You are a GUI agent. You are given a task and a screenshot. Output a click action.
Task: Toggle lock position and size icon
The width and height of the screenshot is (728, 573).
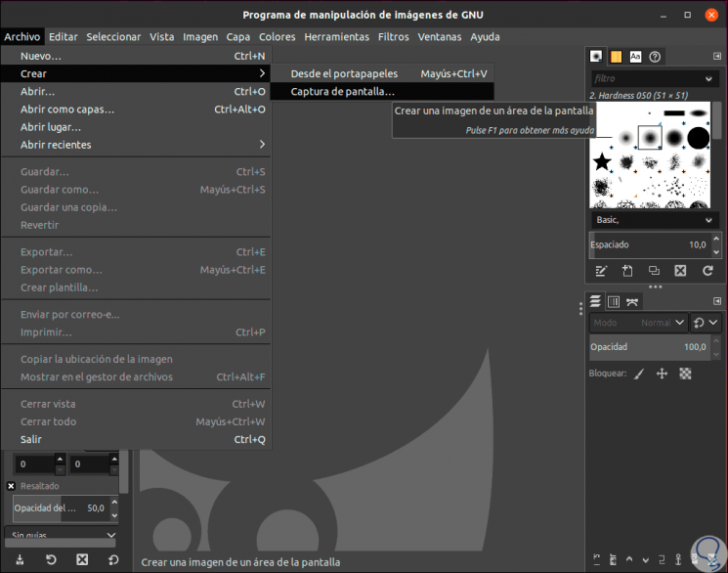pyautogui.click(x=662, y=374)
